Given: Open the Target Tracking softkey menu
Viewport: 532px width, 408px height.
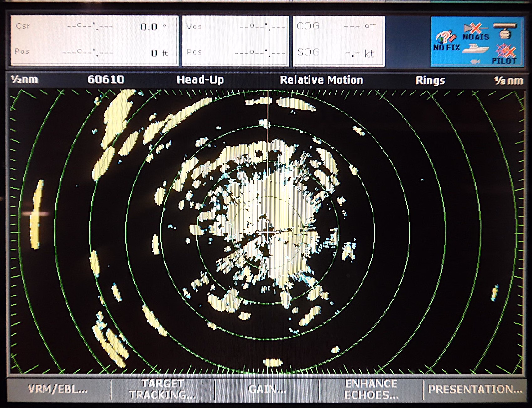Looking at the screenshot, I should coord(163,390).
